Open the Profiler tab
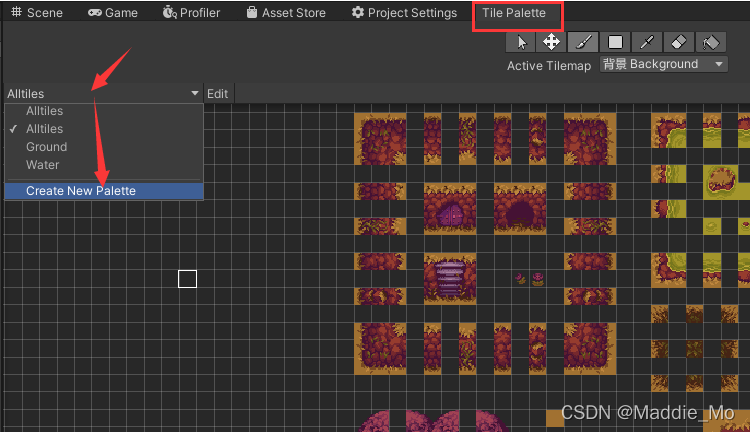 click(x=191, y=12)
